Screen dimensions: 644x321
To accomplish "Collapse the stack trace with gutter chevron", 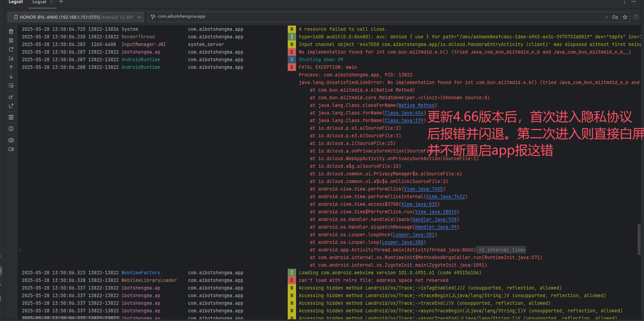I will click(x=20, y=250).
